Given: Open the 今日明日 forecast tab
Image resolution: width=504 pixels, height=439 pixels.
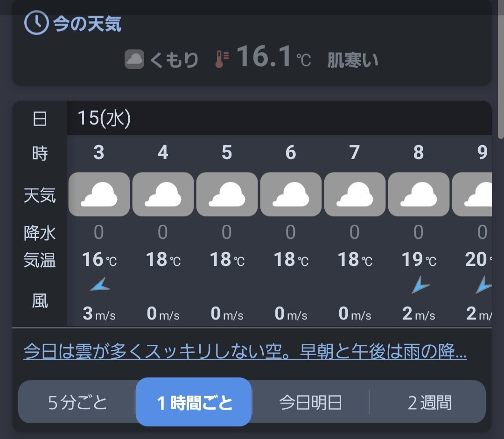Looking at the screenshot, I should coord(310,402).
